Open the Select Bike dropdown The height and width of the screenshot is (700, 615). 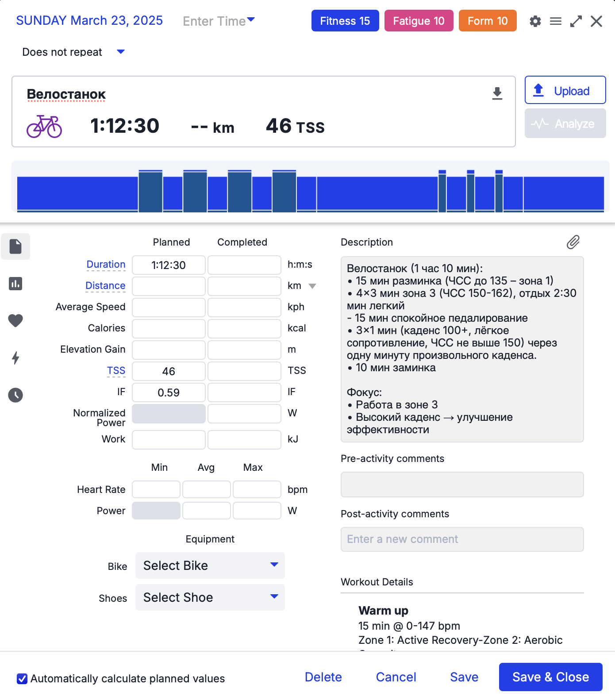tap(210, 565)
